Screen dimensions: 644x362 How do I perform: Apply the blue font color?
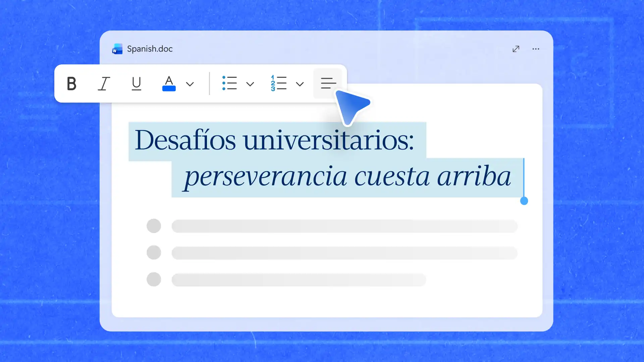click(x=169, y=83)
